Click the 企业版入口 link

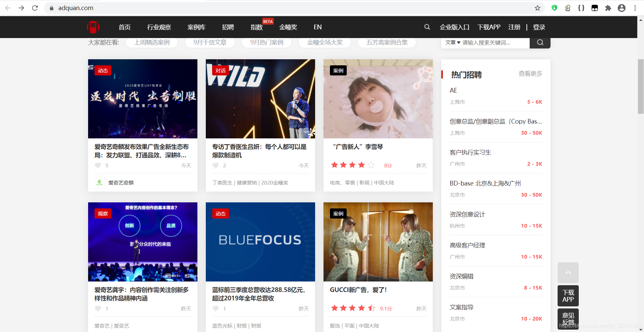455,27
